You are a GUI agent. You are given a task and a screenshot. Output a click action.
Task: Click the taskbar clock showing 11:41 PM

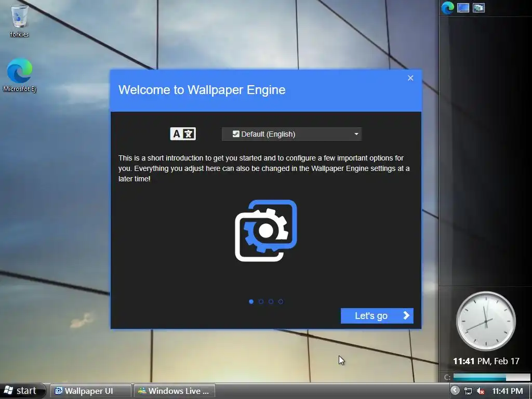[x=508, y=391]
